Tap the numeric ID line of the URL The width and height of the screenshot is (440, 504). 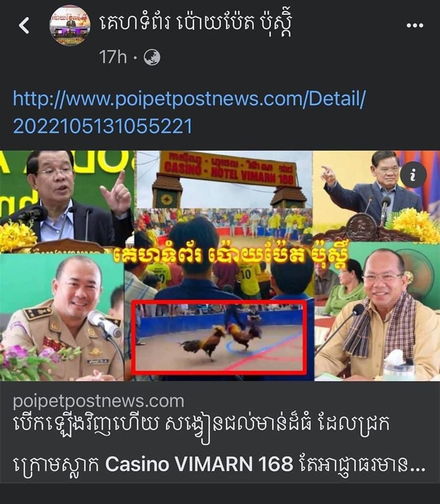(103, 126)
